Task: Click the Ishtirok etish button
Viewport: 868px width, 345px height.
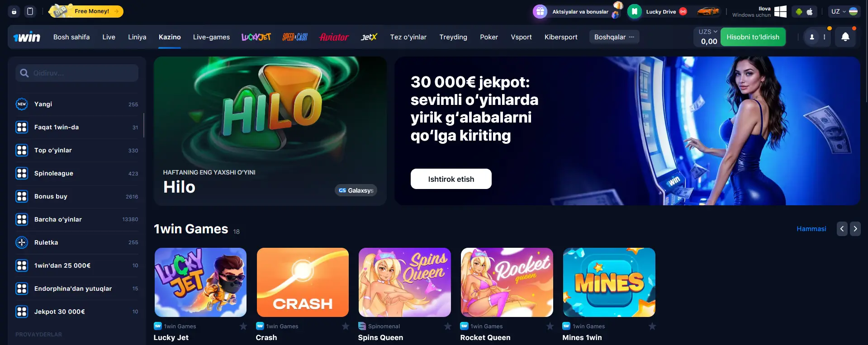Action: [451, 179]
